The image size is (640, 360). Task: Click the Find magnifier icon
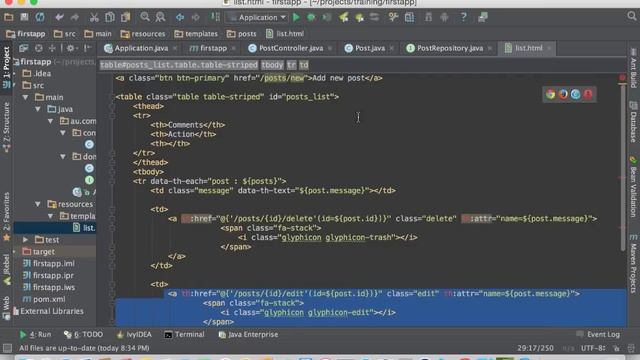(145, 17)
